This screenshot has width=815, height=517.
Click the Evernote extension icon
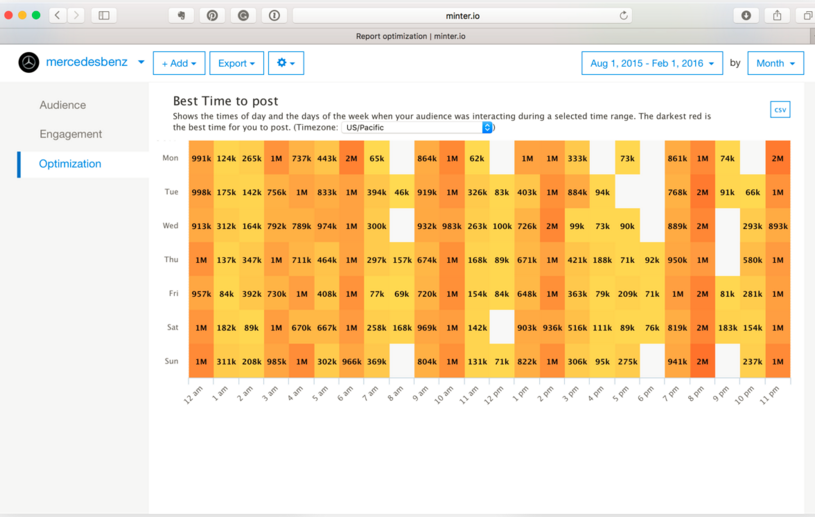coord(181,15)
